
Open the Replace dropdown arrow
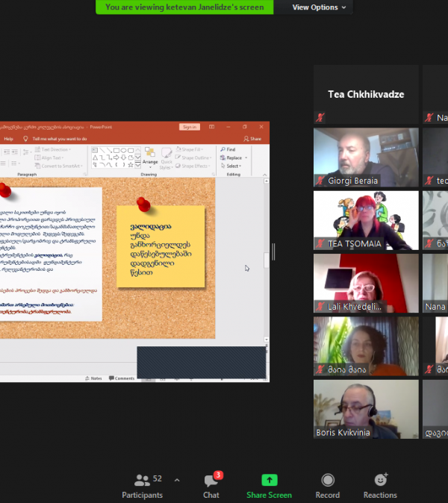point(246,157)
